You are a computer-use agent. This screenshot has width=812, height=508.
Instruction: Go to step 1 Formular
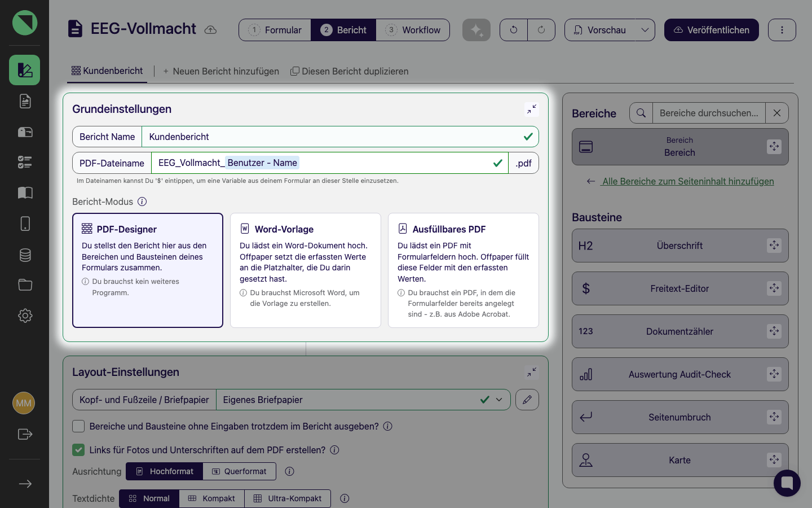point(275,30)
